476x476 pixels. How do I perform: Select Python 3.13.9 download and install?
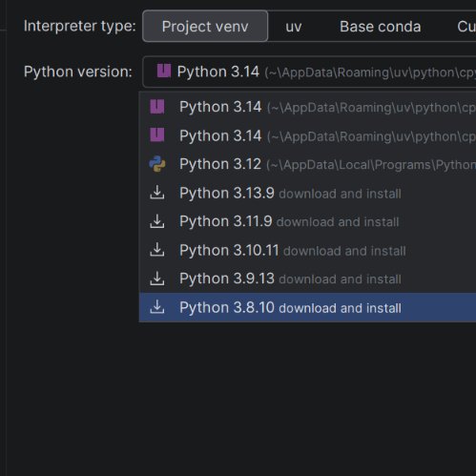(x=307, y=193)
